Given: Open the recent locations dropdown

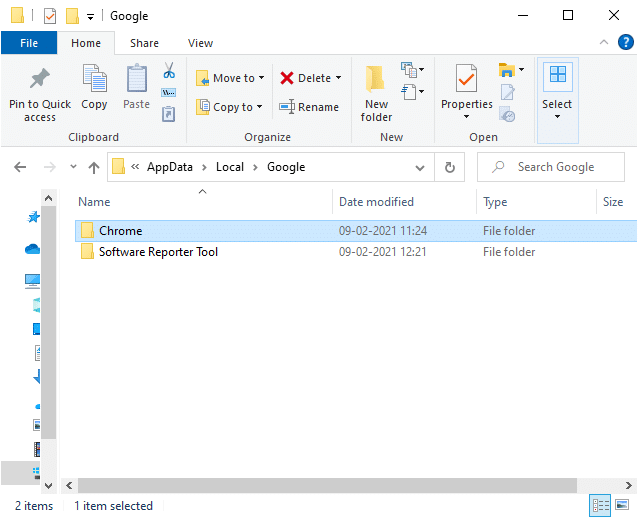Looking at the screenshot, I should point(73,166).
